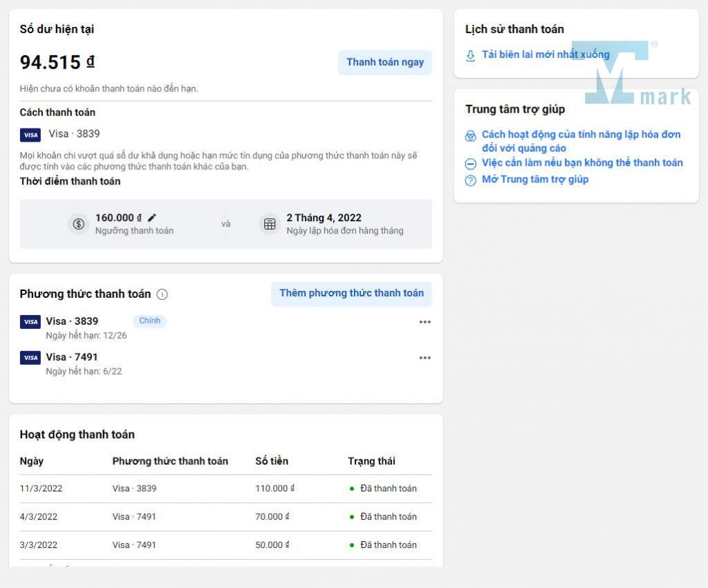This screenshot has width=708, height=588.
Task: Click the Visa logo under Cách thanh toán
Action: pos(30,135)
